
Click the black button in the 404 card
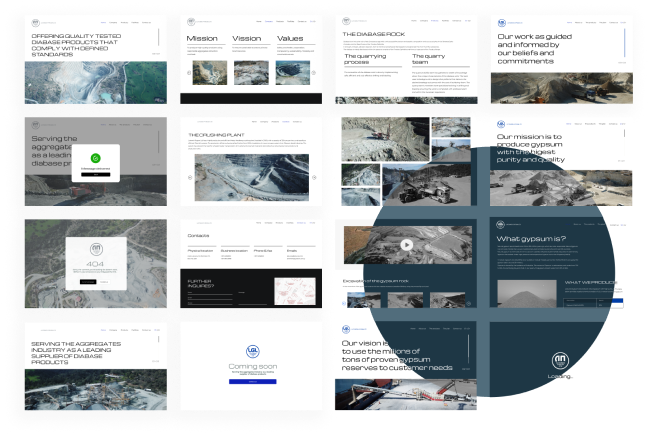point(88,282)
